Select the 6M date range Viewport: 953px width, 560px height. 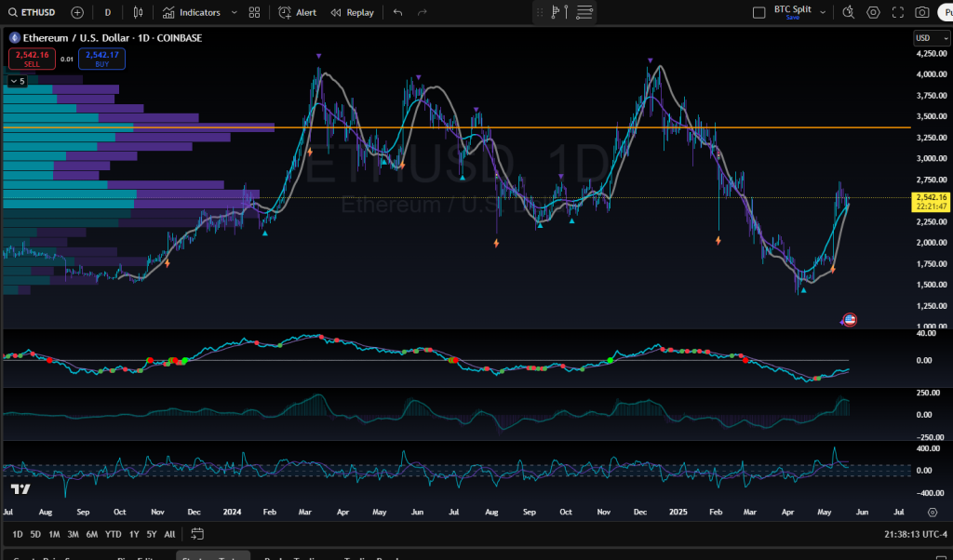tap(92, 535)
